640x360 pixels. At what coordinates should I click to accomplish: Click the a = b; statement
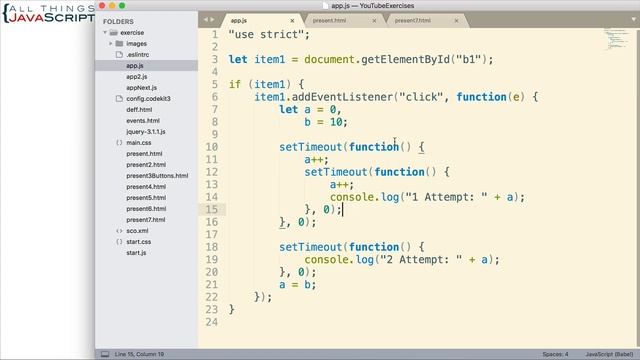(298, 284)
